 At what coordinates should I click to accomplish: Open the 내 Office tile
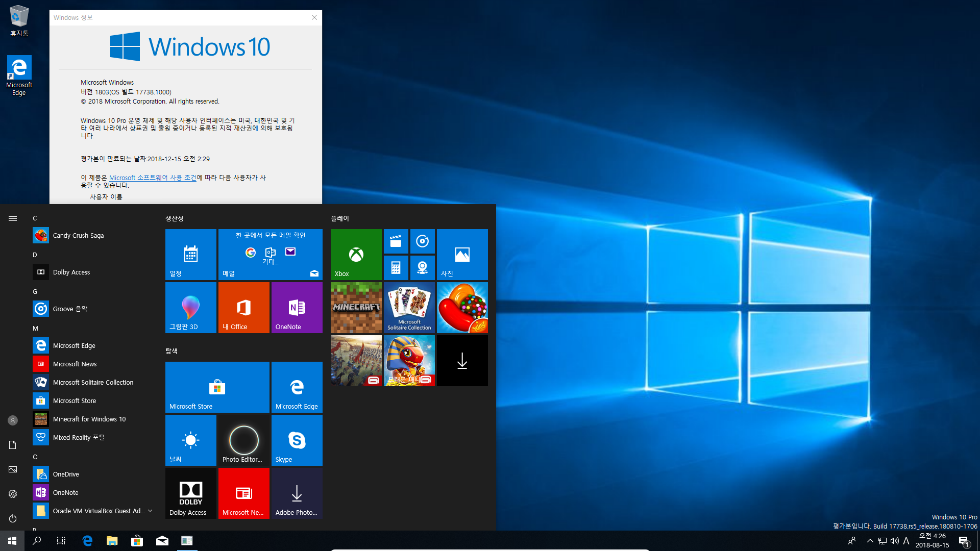(x=243, y=307)
